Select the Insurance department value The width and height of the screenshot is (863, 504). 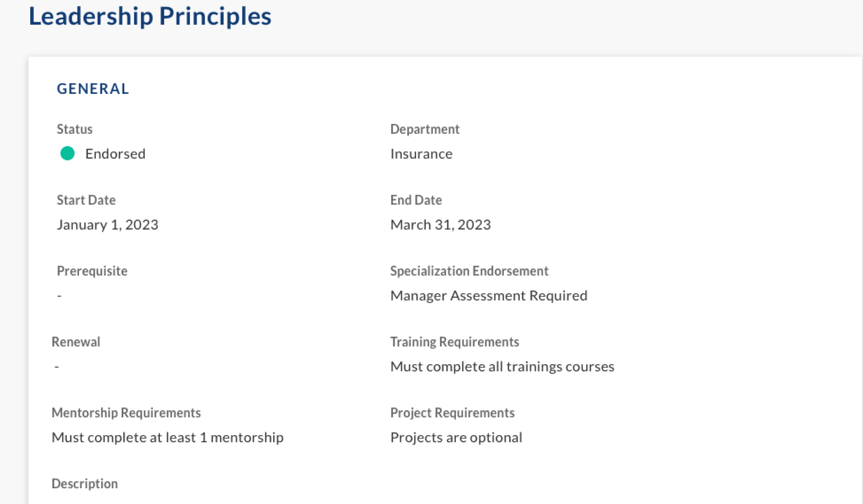click(421, 153)
